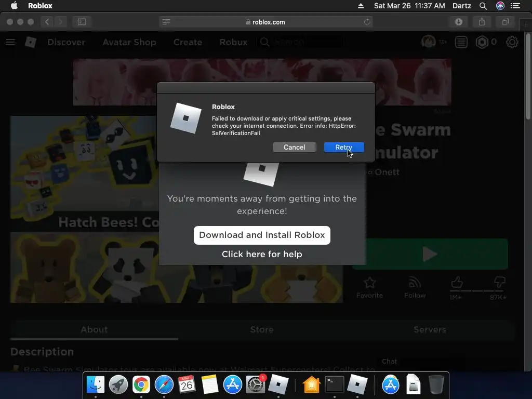Click the Safari share icon
The height and width of the screenshot is (399, 532).
coord(482,22)
